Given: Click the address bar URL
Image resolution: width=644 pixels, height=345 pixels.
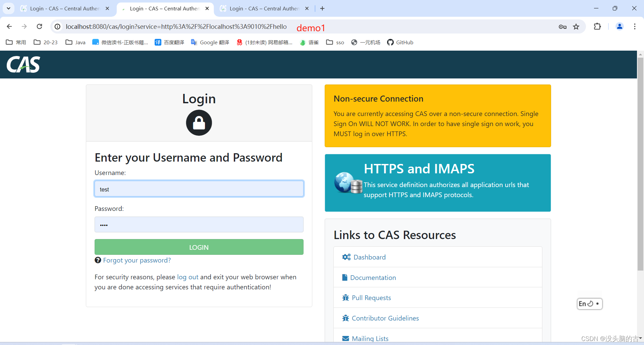Looking at the screenshot, I should click(x=176, y=26).
